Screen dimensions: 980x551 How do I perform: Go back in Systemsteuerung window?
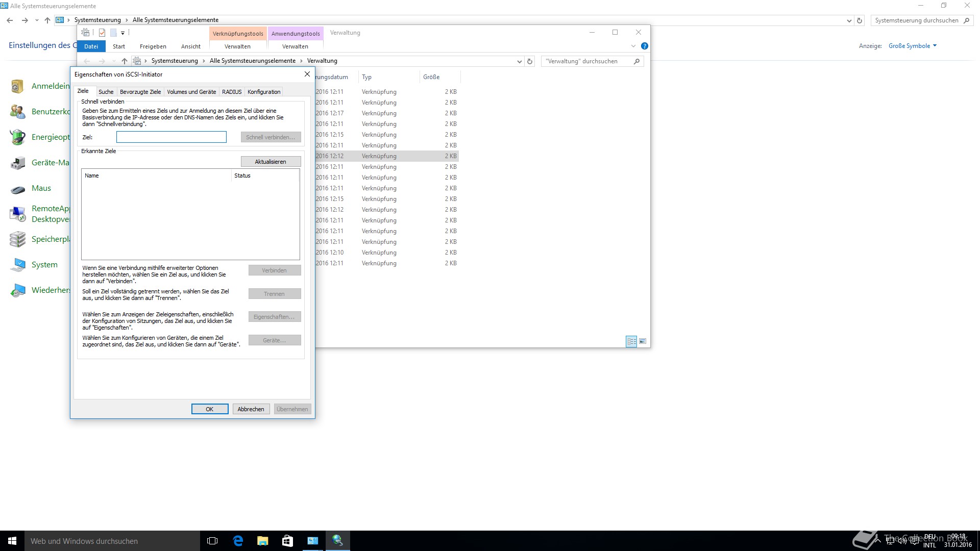10,20
